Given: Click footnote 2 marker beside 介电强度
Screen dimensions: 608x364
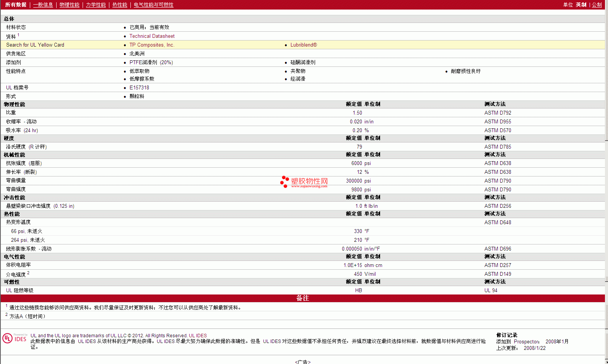Looking at the screenshot, I should (28, 273).
